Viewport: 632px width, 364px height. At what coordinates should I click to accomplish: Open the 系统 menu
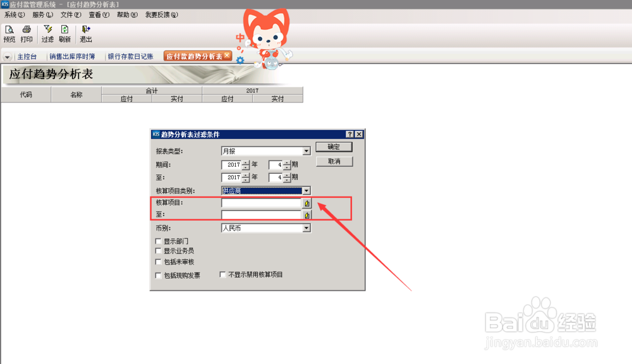pyautogui.click(x=14, y=14)
